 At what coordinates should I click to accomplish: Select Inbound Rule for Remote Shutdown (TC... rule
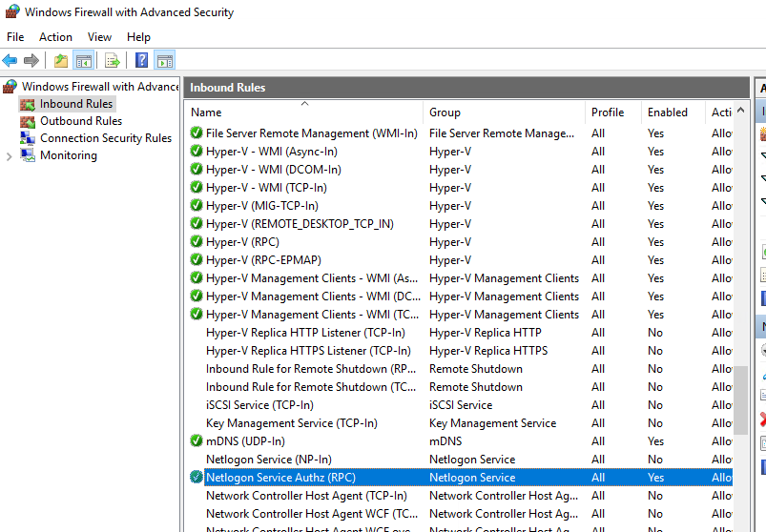tap(311, 386)
